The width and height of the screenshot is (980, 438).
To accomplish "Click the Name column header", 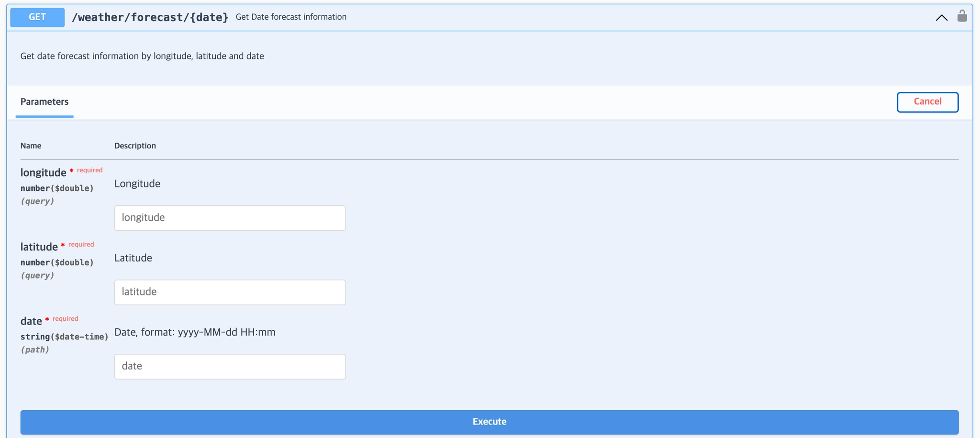I will (x=31, y=146).
